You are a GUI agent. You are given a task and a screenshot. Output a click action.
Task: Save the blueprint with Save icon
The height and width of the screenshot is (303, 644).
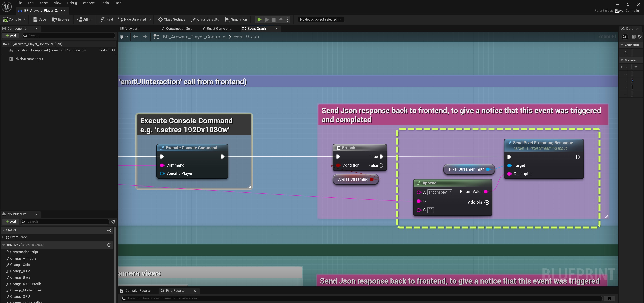tap(35, 19)
